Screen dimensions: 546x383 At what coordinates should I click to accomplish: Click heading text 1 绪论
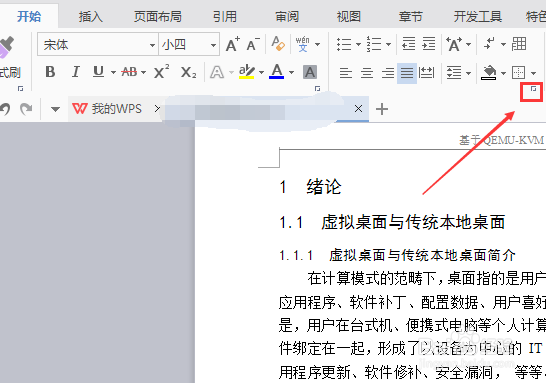tap(310, 187)
